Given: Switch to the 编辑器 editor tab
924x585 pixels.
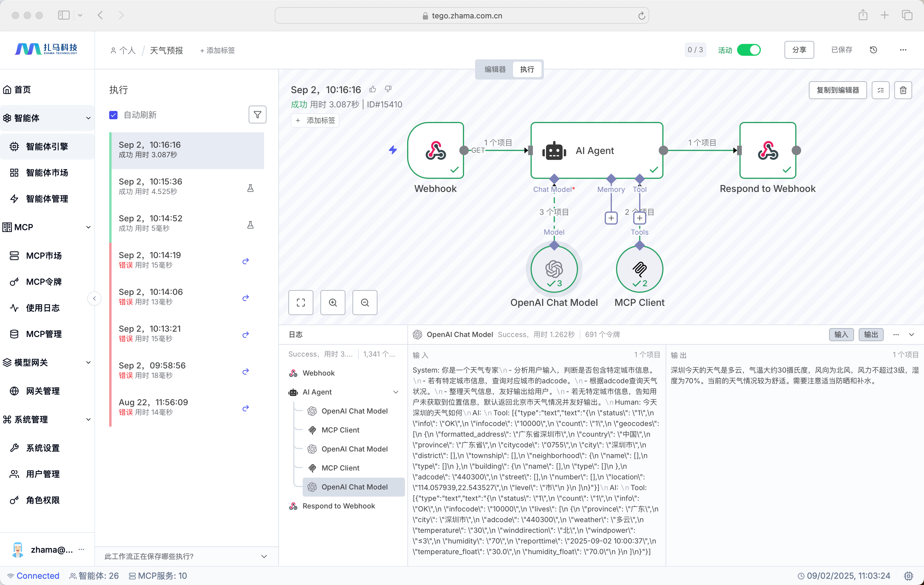Looking at the screenshot, I should (495, 69).
